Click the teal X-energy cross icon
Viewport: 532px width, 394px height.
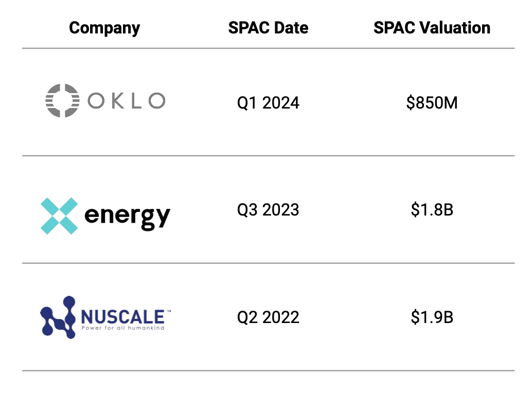(59, 216)
